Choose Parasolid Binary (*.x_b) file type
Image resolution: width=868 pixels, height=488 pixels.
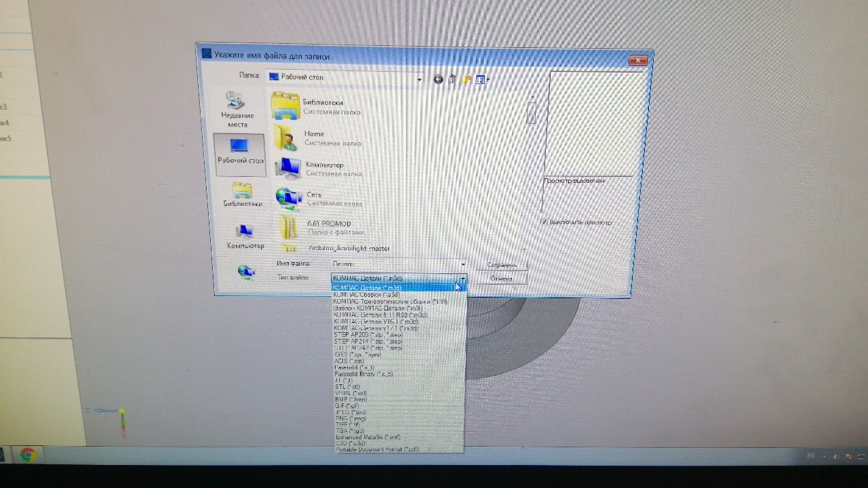tap(399, 374)
